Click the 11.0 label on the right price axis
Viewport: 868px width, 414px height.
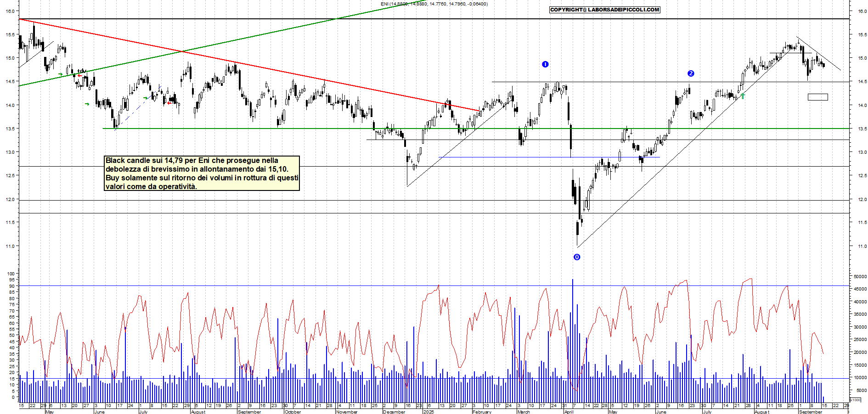click(862, 246)
